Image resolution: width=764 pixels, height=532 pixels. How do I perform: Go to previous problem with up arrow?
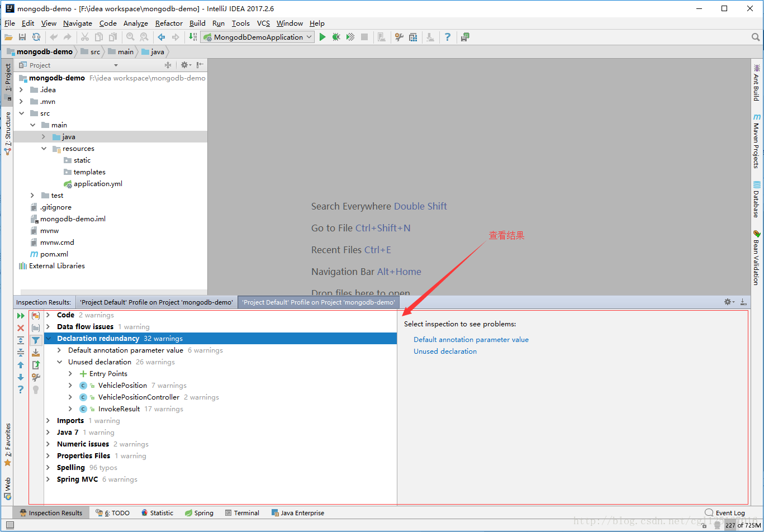click(x=21, y=365)
